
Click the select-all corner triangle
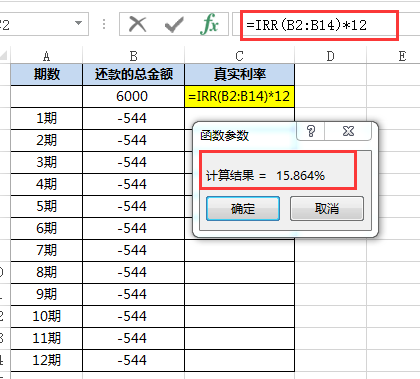4,55
